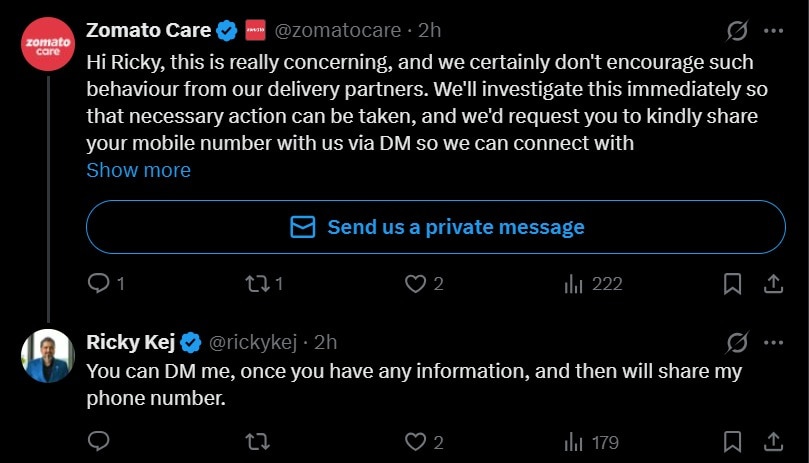The image size is (809, 463).
Task: Like the Zomato Care tweet
Action: tap(416, 284)
